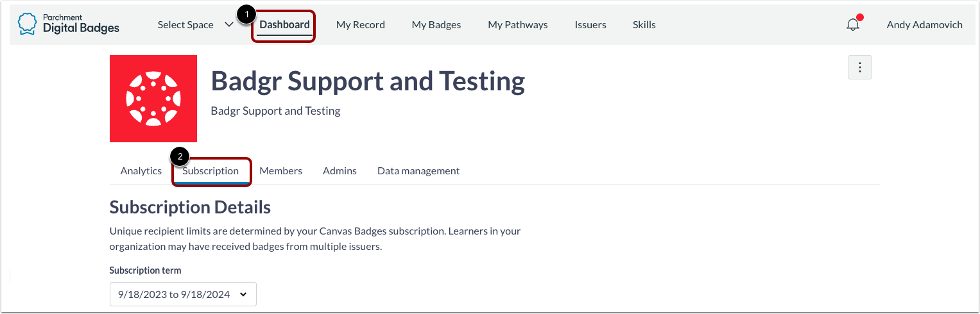Viewport: 980px width, 314px height.
Task: Click the Subscription term label
Action: pyautogui.click(x=146, y=270)
